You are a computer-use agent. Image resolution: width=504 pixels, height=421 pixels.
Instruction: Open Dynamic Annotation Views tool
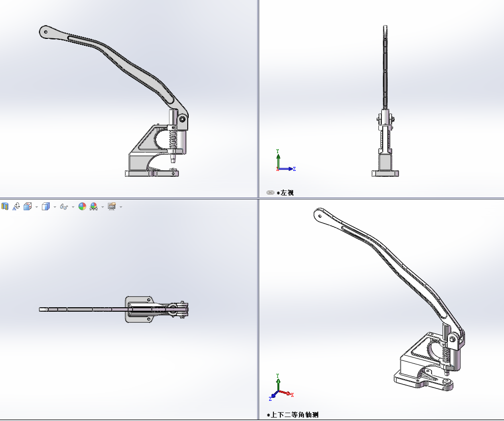pos(16,206)
